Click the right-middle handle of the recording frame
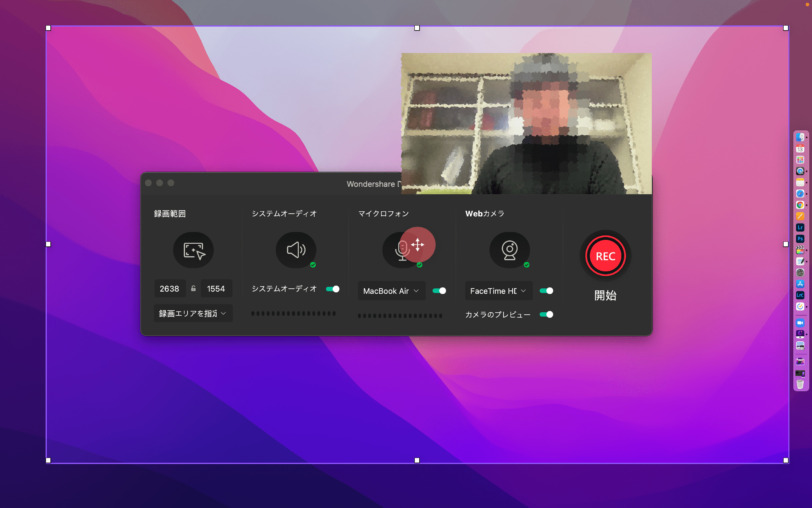 (786, 244)
